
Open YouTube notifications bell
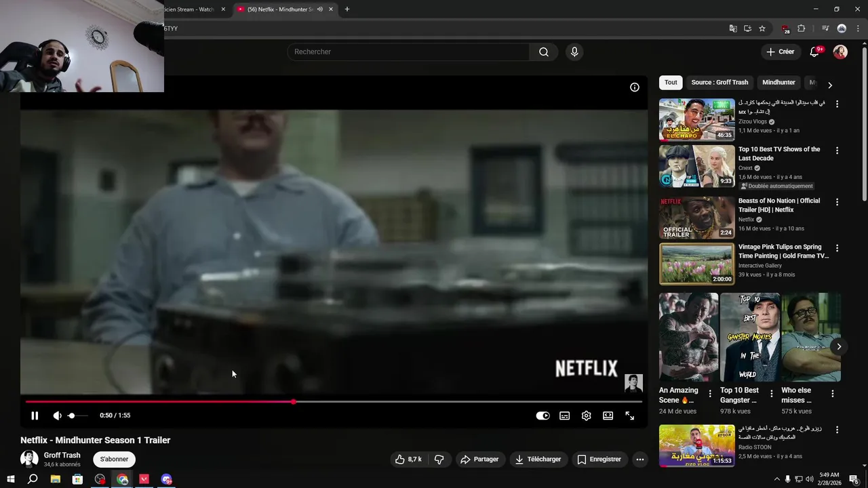click(815, 52)
